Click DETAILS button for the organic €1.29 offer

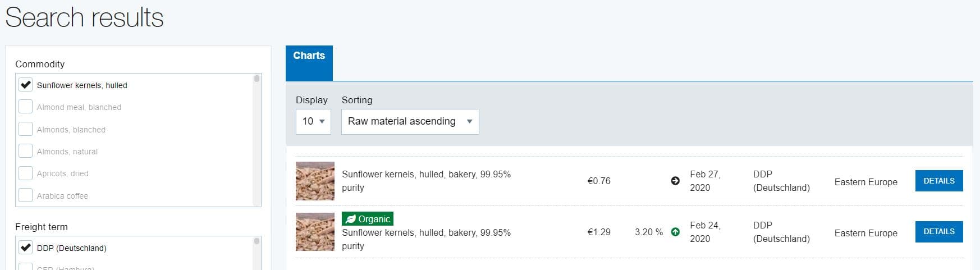coord(939,231)
